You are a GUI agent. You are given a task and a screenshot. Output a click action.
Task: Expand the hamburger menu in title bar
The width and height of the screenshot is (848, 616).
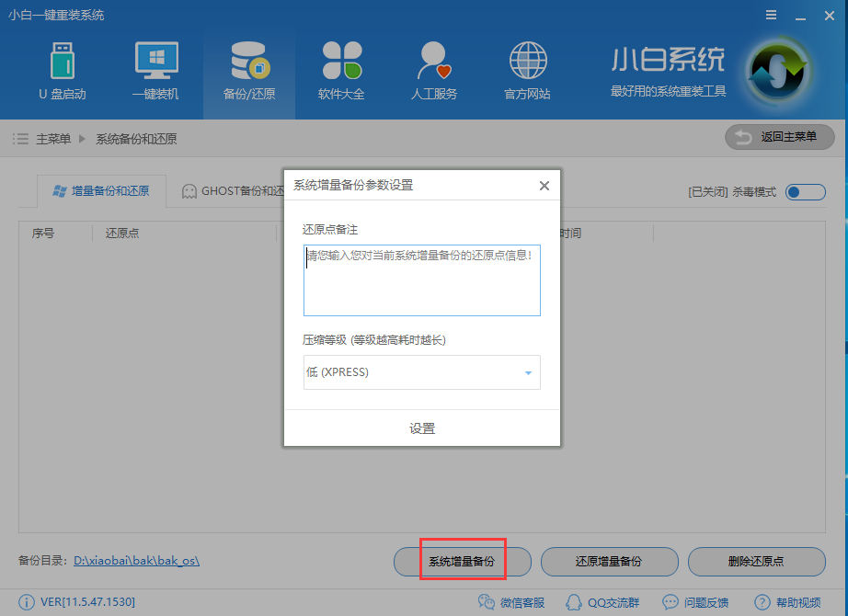[x=771, y=15]
